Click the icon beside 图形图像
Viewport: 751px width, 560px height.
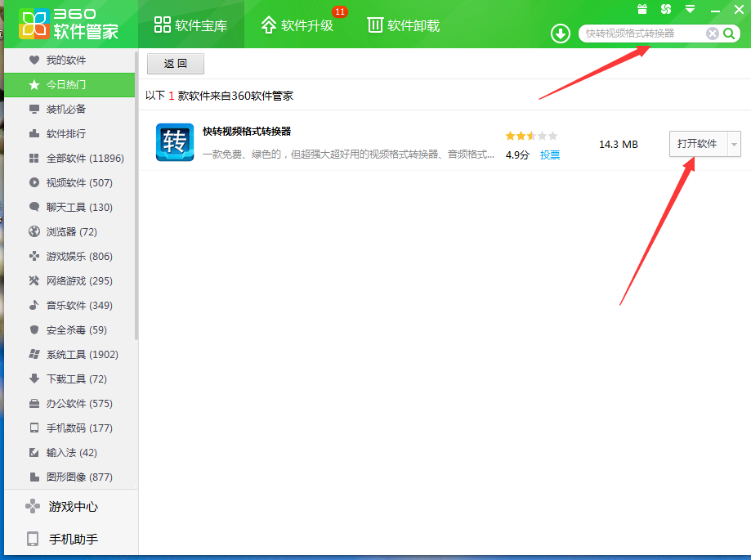pos(34,477)
